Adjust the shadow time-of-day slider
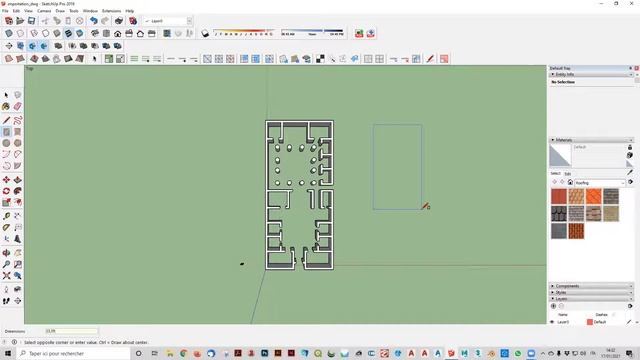Screen dimensions: 640x360 point(312,32)
